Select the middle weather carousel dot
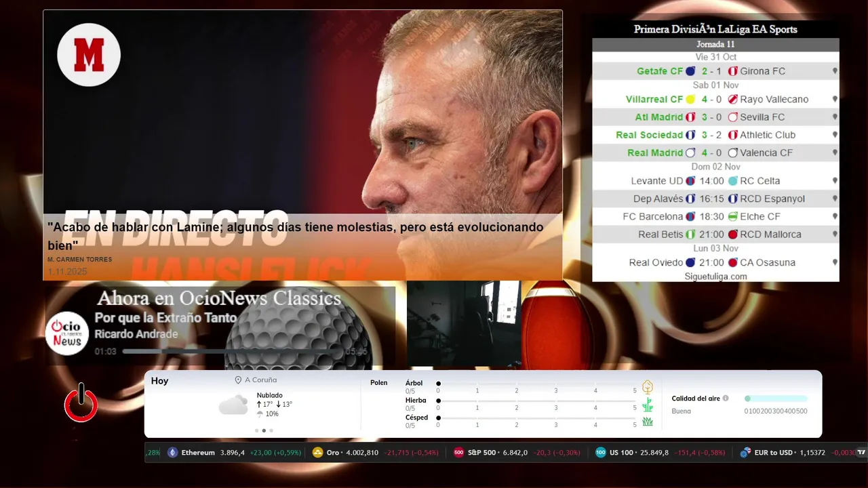 click(264, 430)
